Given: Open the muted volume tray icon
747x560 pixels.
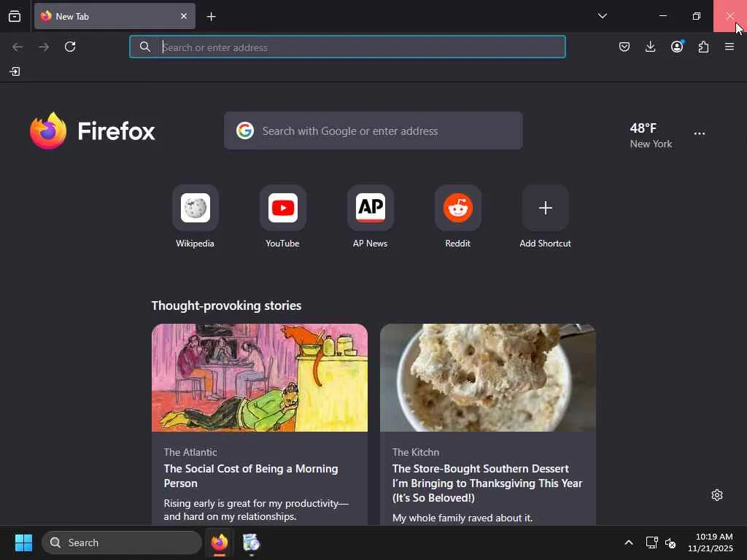Looking at the screenshot, I should 670,542.
